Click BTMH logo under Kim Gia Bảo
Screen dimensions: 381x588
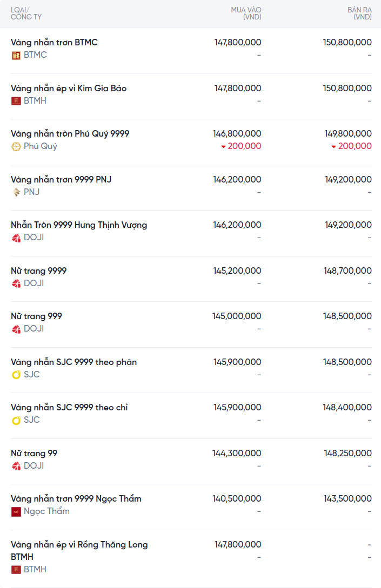click(16, 101)
